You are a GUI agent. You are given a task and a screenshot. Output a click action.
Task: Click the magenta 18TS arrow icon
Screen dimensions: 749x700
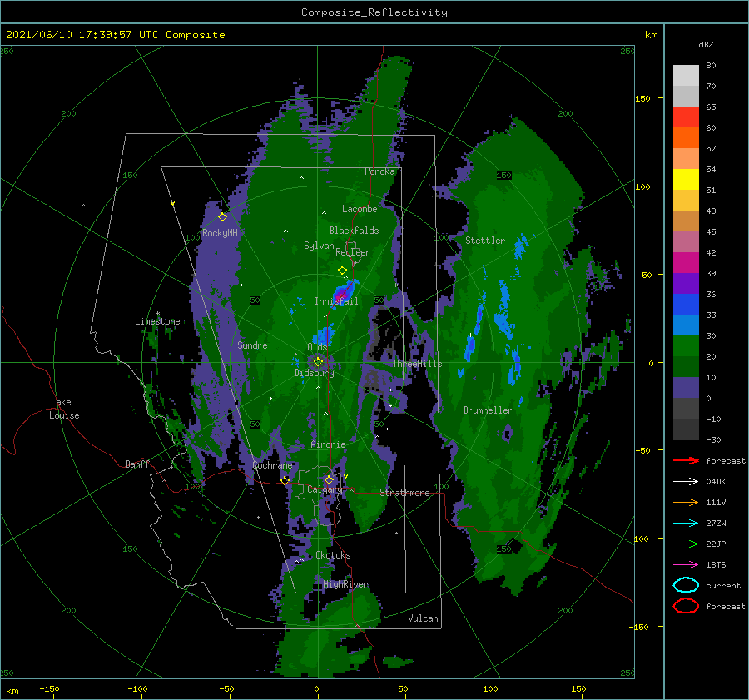click(686, 565)
